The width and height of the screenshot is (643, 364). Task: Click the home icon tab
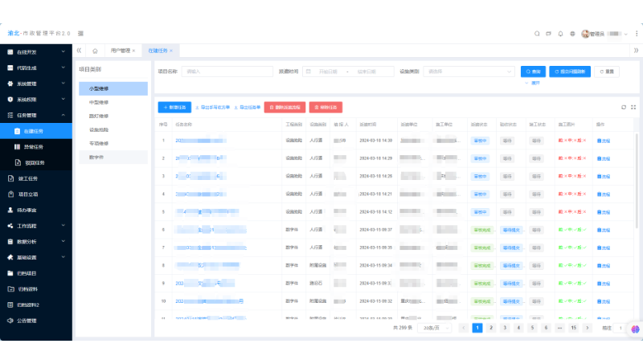tap(95, 51)
